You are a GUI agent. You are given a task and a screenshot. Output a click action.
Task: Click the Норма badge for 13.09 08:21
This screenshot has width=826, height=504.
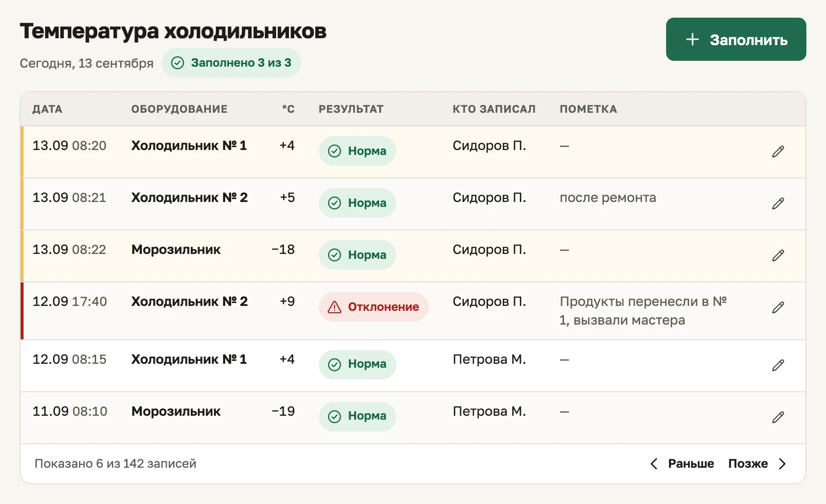click(357, 203)
